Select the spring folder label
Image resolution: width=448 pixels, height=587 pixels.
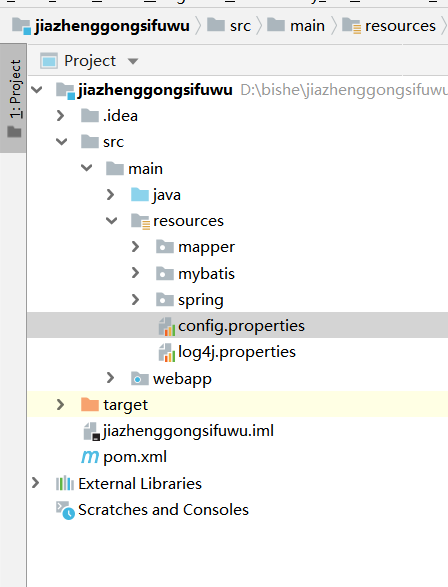pos(201,300)
